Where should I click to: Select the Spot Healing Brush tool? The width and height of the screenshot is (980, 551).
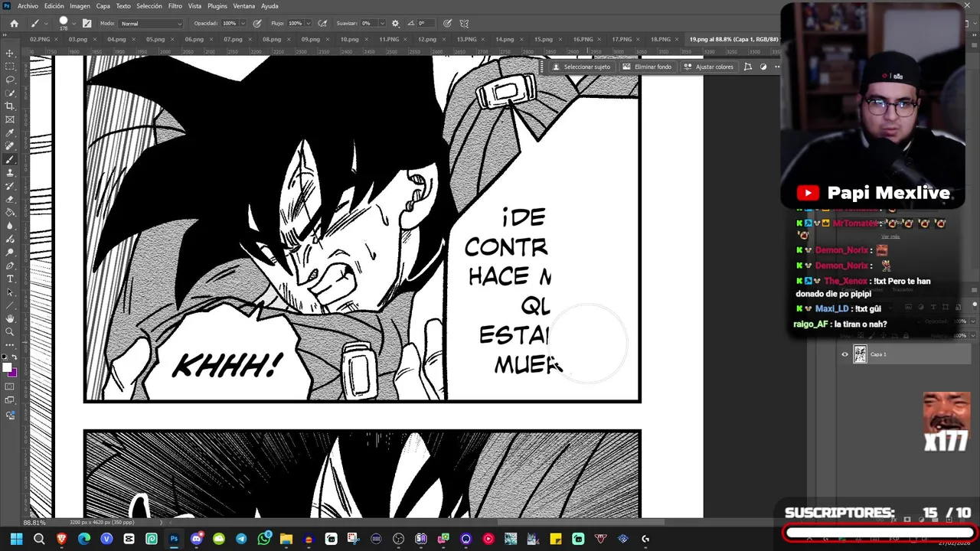[10, 146]
